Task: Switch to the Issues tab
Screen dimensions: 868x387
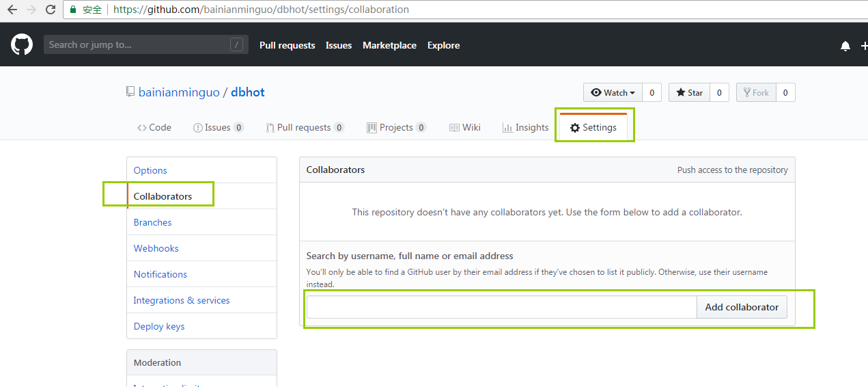Action: [218, 127]
